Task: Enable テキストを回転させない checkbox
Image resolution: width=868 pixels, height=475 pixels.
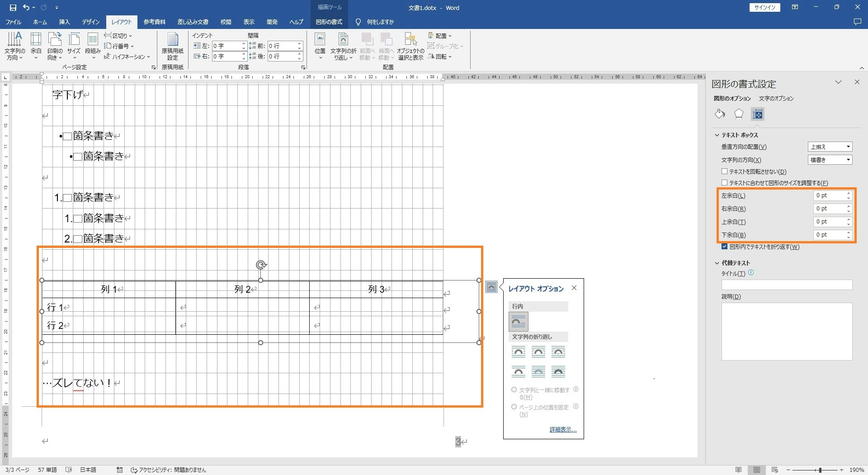Action: (725, 171)
